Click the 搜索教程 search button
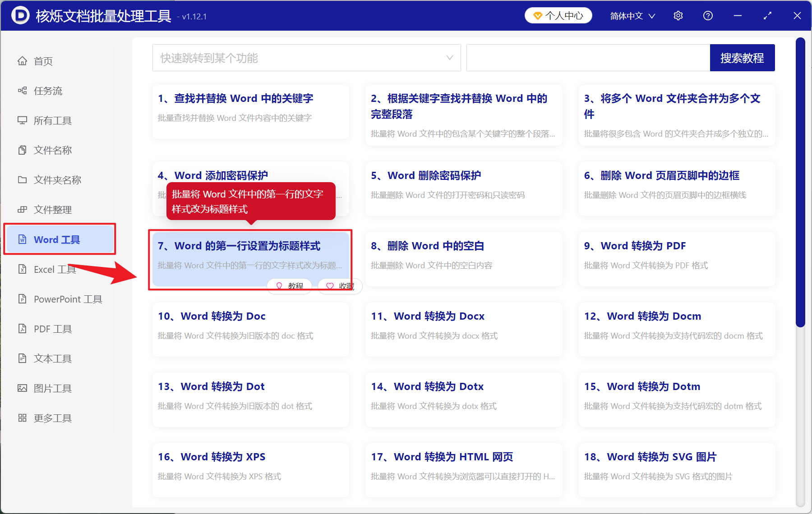Viewport: 812px width, 514px height. pyautogui.click(x=742, y=58)
